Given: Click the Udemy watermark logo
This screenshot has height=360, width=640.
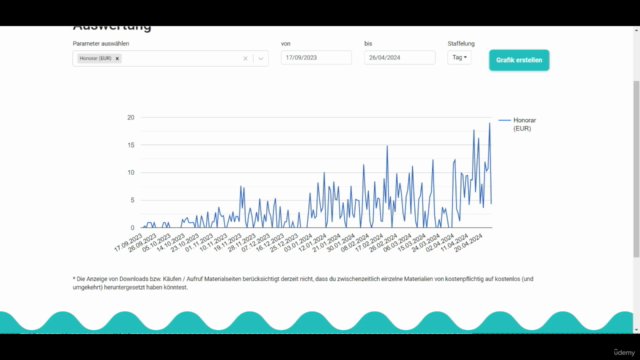Looking at the screenshot, I should [624, 352].
